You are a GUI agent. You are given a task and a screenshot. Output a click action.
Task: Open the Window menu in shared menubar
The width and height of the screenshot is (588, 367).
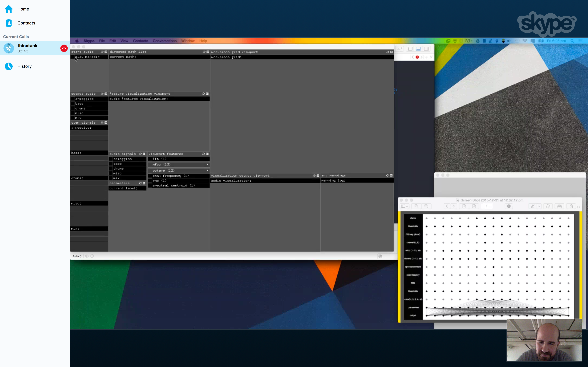point(188,41)
